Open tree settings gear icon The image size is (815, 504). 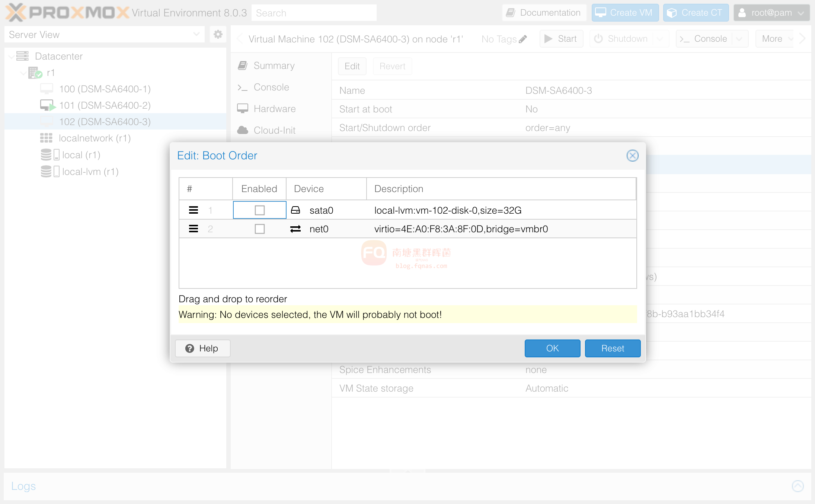(218, 35)
